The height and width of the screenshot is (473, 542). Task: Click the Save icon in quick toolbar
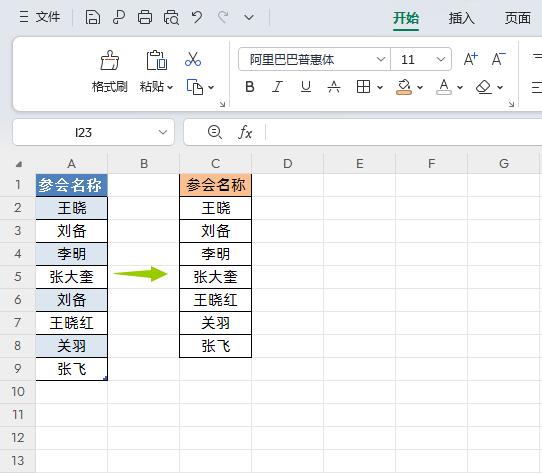coord(93,17)
